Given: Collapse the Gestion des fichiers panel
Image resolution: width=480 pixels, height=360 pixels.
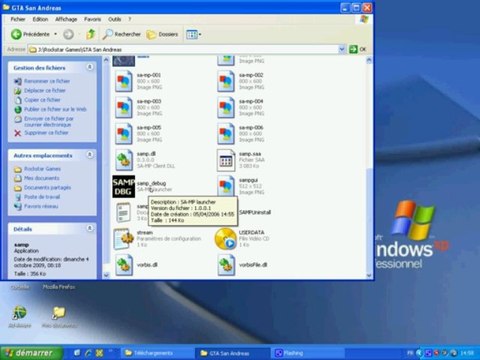Looking at the screenshot, I should point(90,67).
